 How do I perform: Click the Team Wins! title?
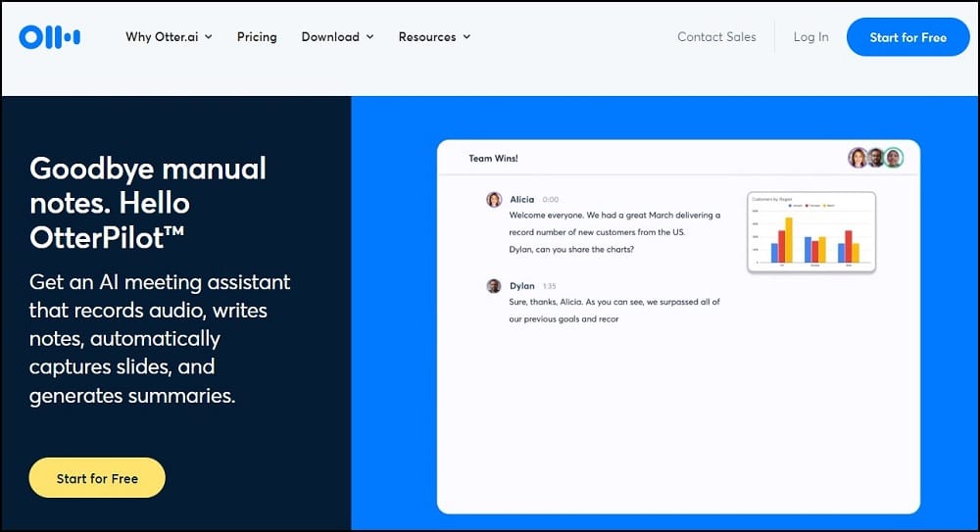[x=493, y=158]
